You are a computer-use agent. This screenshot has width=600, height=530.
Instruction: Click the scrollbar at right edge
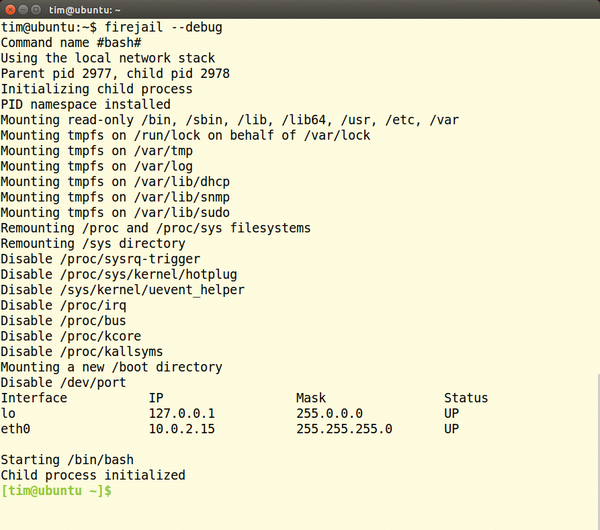coord(598,452)
